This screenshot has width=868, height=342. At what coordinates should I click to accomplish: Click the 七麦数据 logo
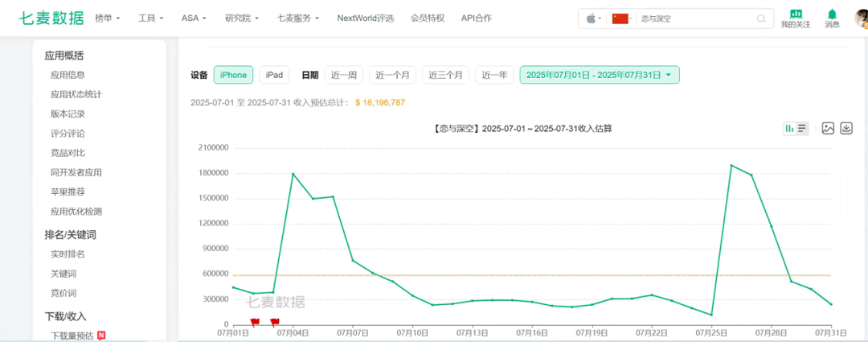[x=51, y=19]
